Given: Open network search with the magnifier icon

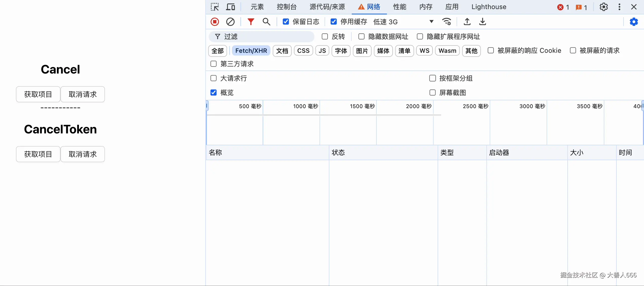Looking at the screenshot, I should 266,22.
